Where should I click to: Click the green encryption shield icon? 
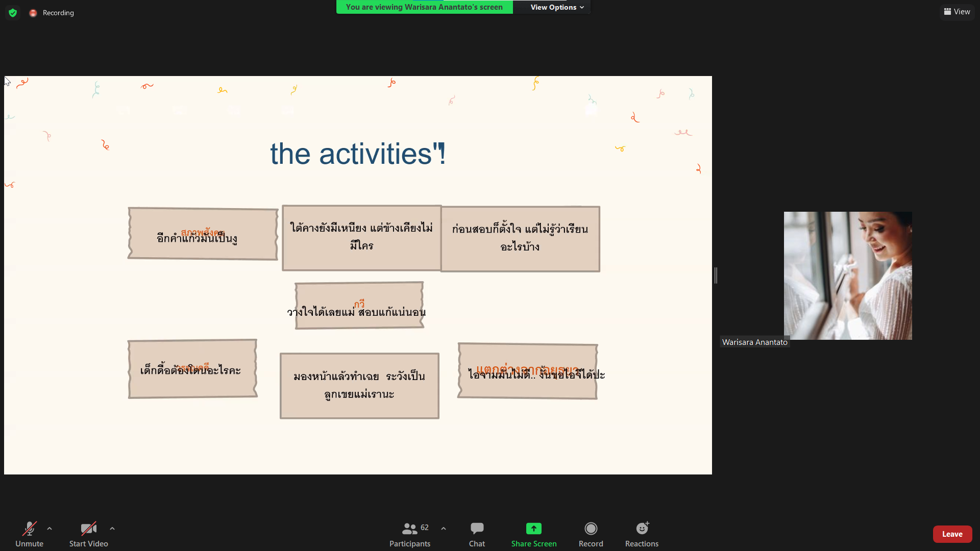click(x=13, y=13)
